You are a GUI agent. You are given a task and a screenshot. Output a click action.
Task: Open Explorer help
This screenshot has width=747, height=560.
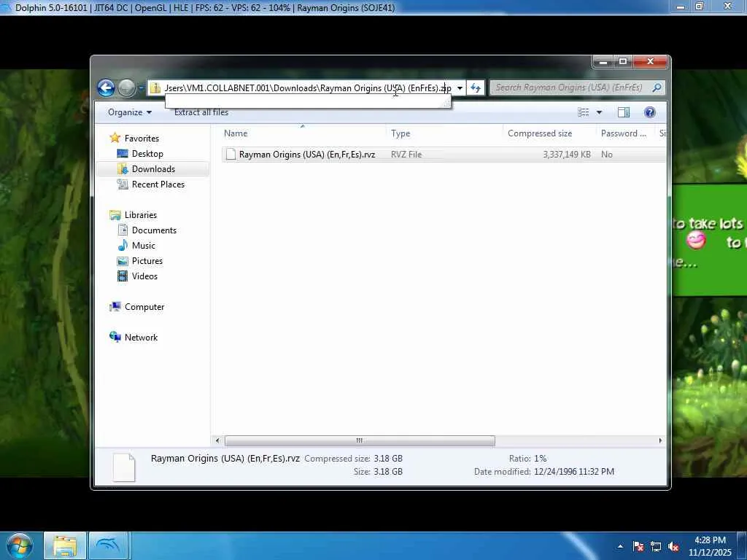click(x=650, y=112)
